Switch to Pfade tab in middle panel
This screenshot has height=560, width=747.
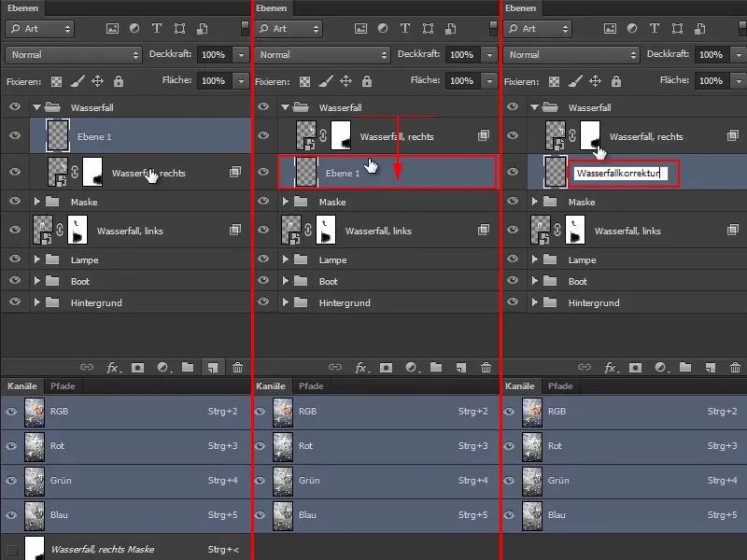[311, 386]
